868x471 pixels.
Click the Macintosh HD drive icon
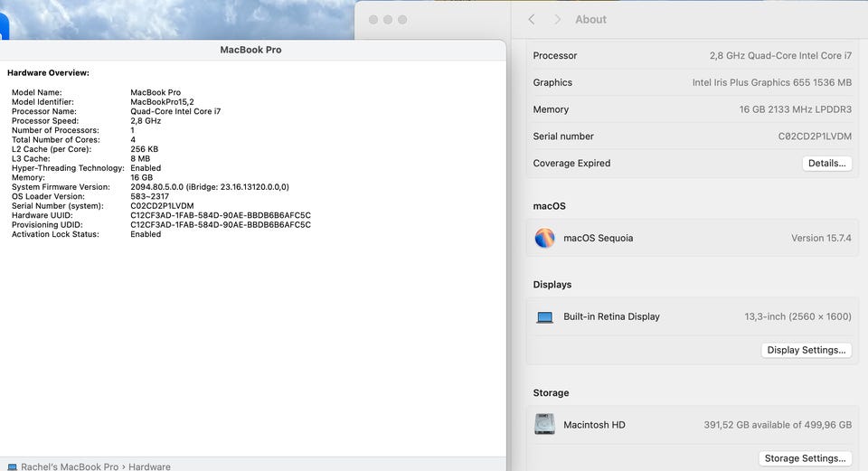coord(544,425)
